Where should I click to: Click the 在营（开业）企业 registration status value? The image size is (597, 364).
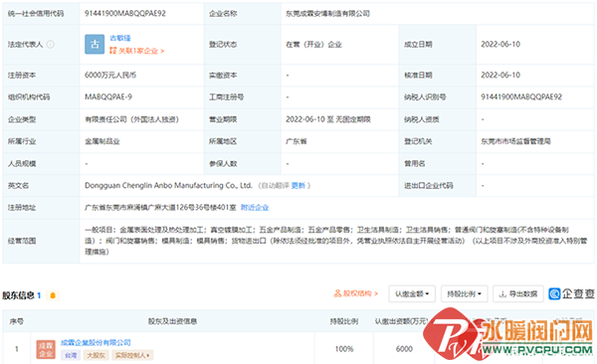(313, 45)
